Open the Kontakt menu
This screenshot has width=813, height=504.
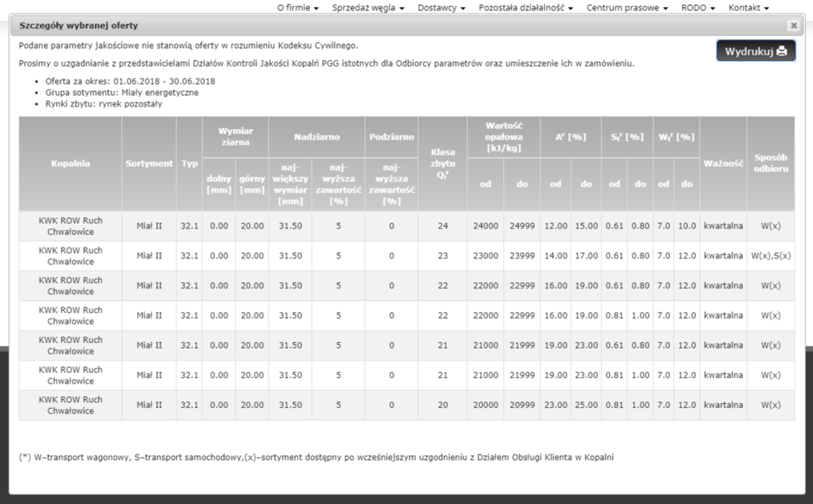pos(749,7)
